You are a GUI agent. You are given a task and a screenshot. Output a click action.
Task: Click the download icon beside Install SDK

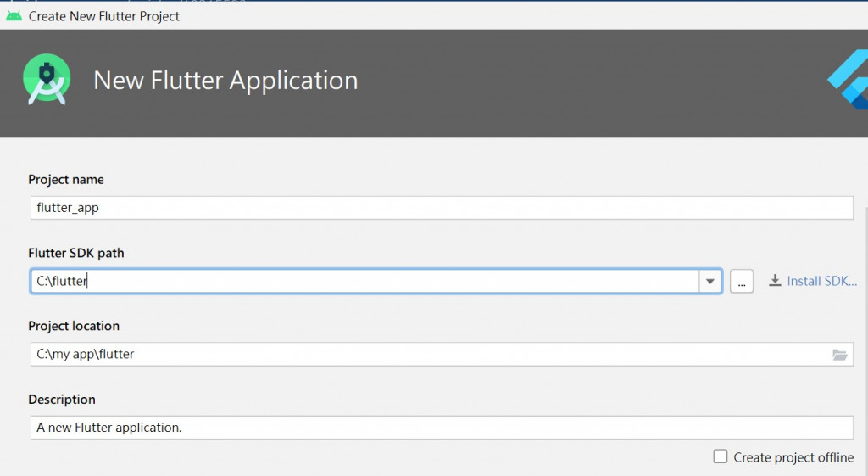[775, 281]
